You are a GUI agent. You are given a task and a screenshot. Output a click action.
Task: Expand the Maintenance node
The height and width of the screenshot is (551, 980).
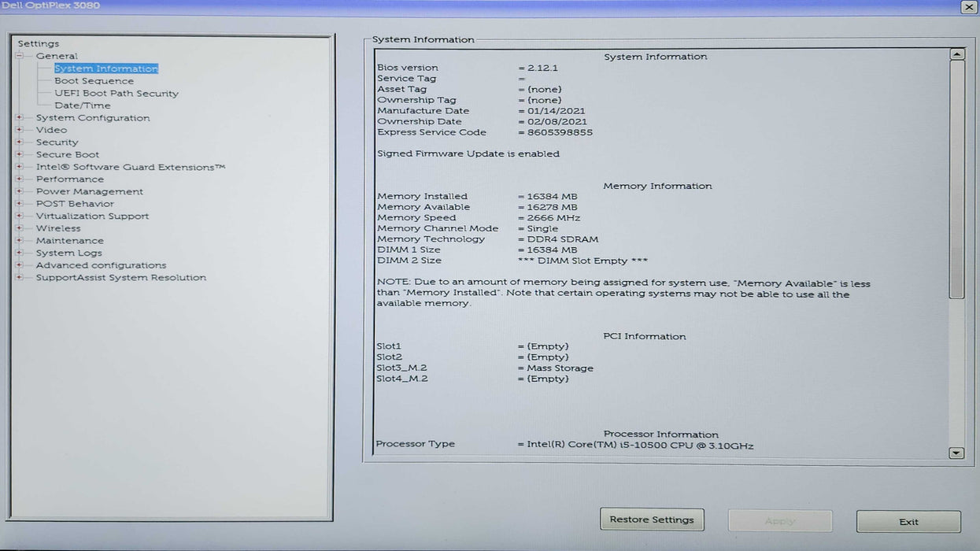[x=20, y=241]
